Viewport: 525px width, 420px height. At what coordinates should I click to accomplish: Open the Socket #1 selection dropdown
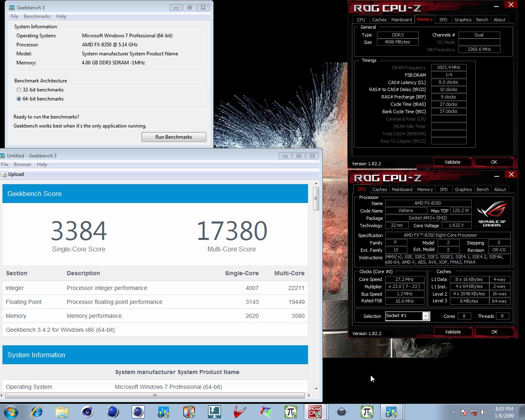point(426,316)
